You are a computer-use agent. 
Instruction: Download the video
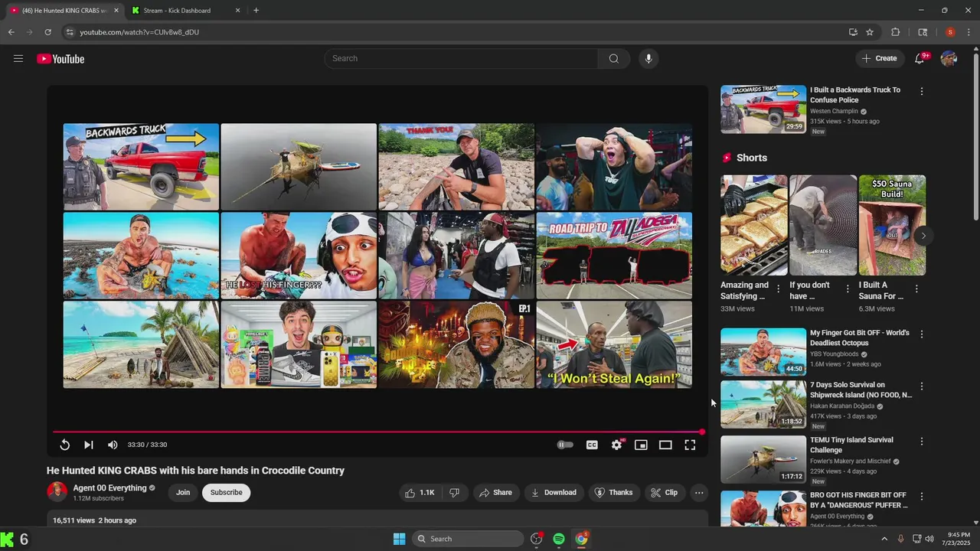point(554,493)
